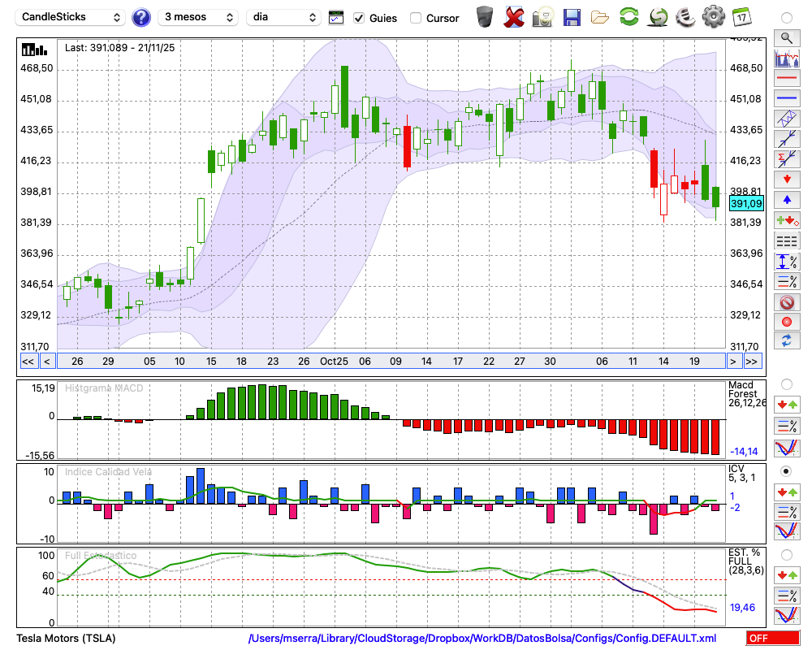The width and height of the screenshot is (812, 650).
Task: Click red-green arrows button in Estocastico panel
Action: [787, 575]
